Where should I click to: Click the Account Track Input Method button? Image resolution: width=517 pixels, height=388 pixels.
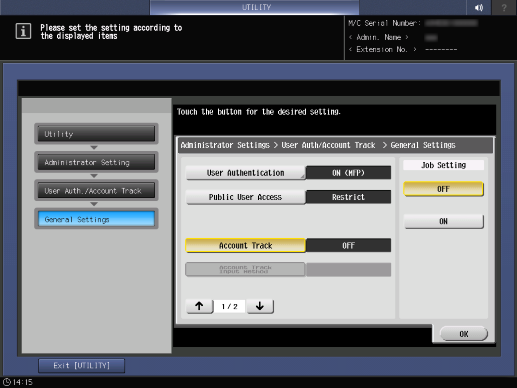point(245,269)
